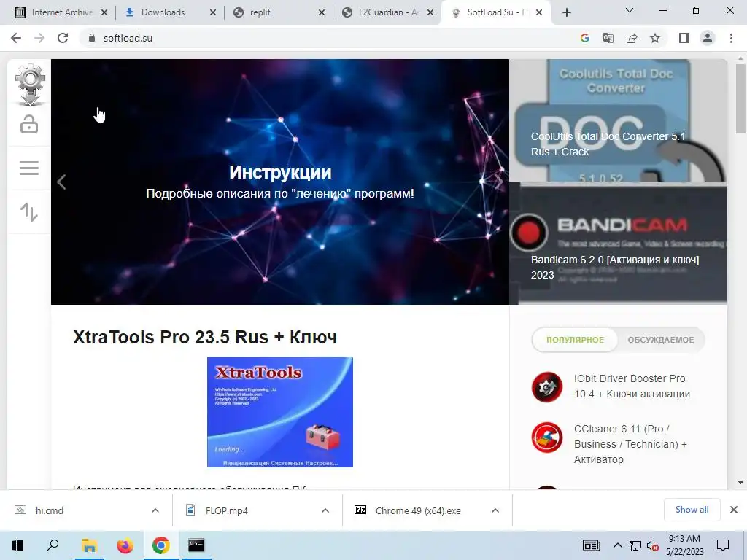Reload the softload.su page

coord(63,38)
